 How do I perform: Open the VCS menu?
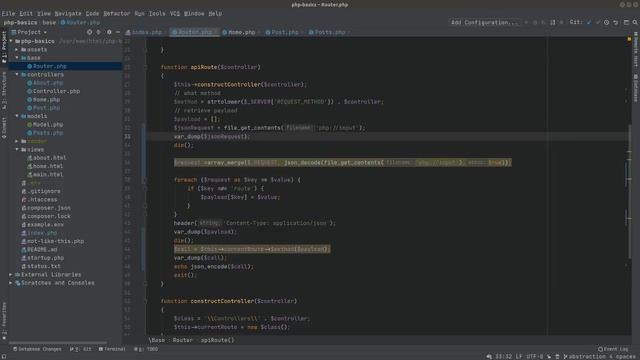tap(175, 13)
